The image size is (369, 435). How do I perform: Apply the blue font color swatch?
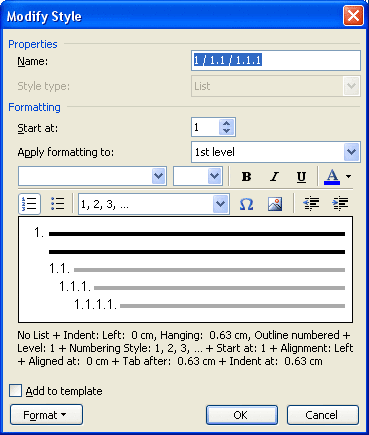click(332, 176)
